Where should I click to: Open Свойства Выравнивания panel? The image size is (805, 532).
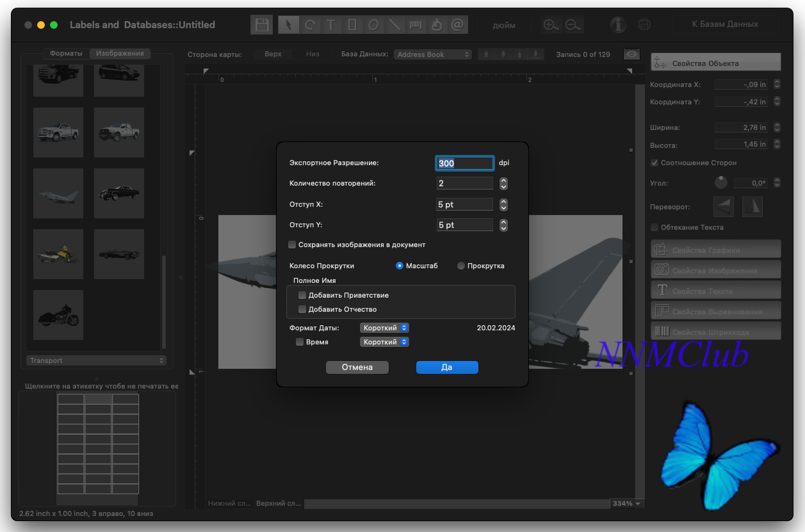click(716, 310)
